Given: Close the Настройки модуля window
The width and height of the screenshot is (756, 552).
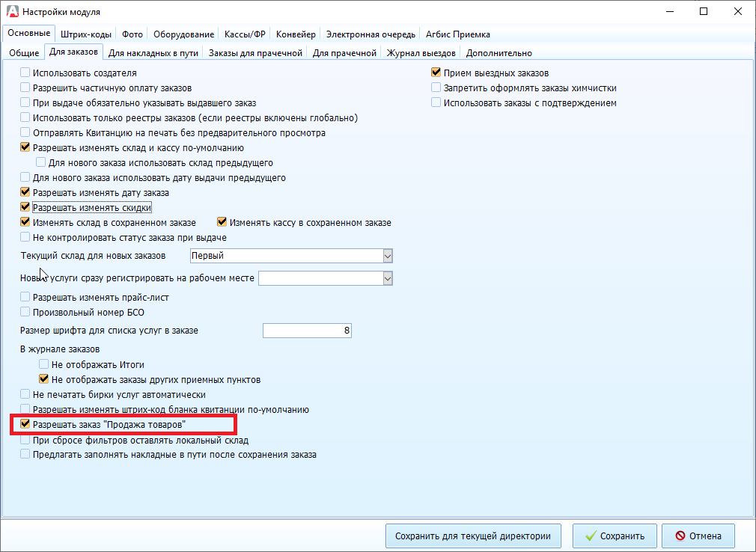Looking at the screenshot, I should 738,11.
